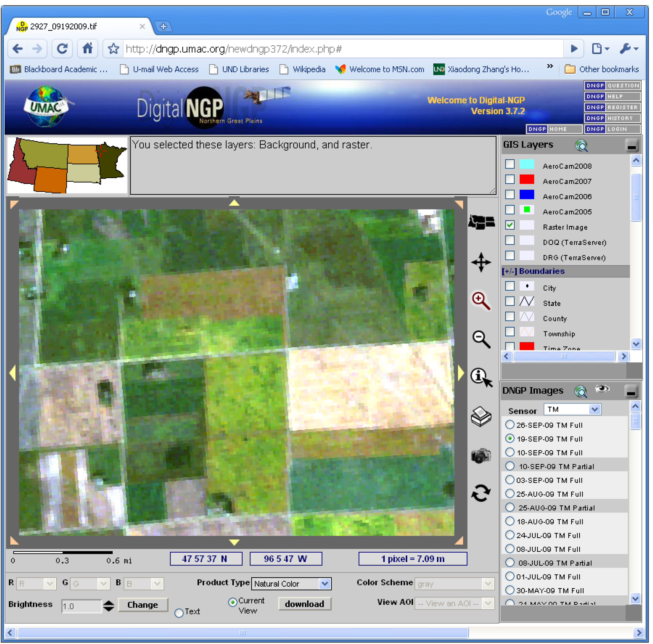Enable the City boundary checkbox
Screen dimensions: 653x644
coord(510,286)
